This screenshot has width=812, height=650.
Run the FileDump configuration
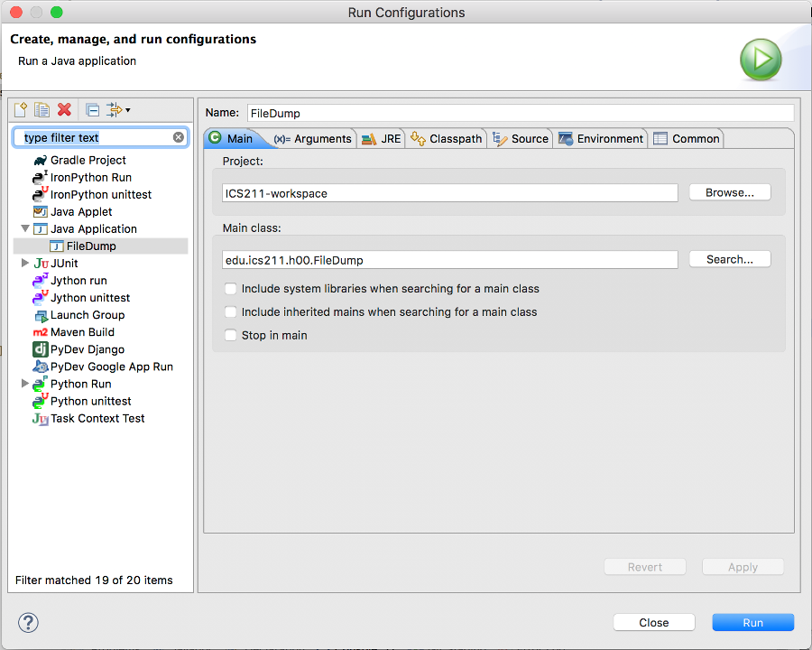(x=752, y=622)
